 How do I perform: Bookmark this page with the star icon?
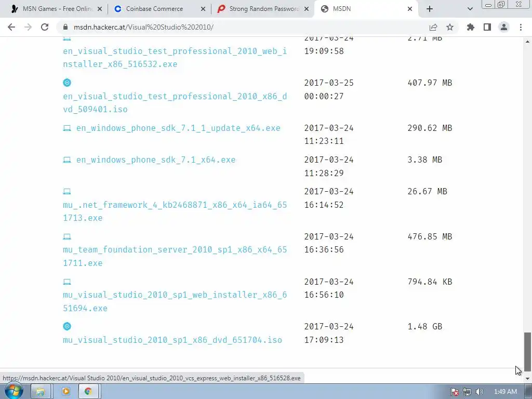pos(450,27)
